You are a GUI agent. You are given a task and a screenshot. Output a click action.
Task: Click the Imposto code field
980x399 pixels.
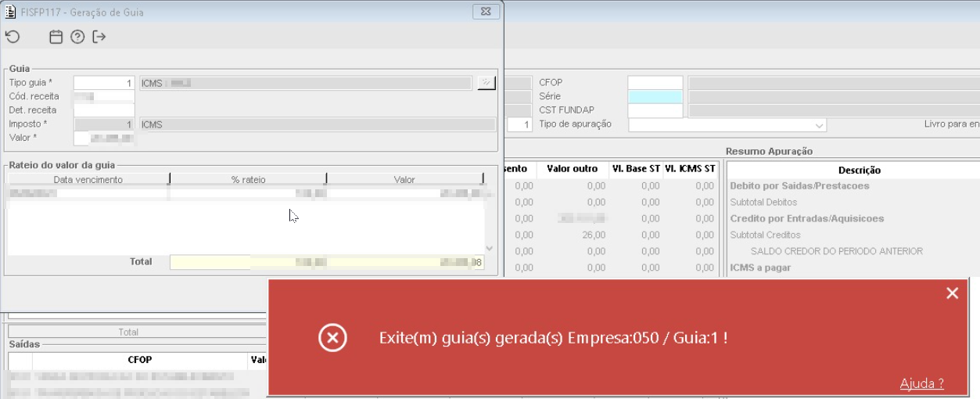pyautogui.click(x=104, y=124)
